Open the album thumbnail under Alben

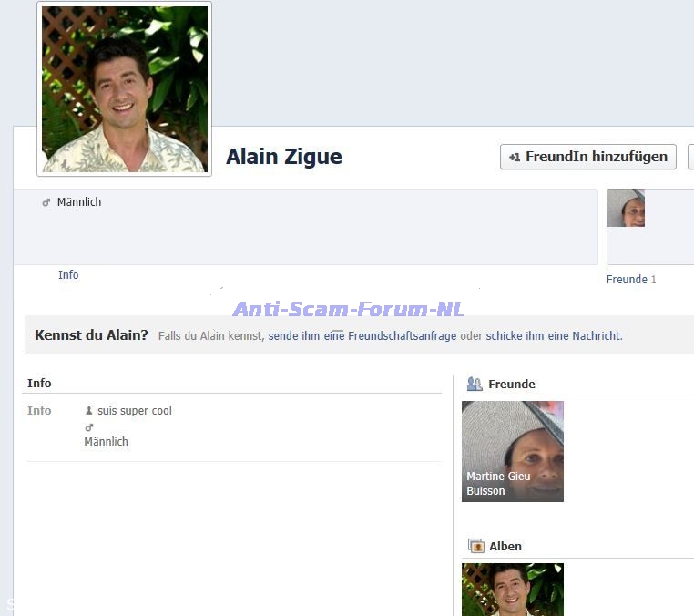coord(513,589)
